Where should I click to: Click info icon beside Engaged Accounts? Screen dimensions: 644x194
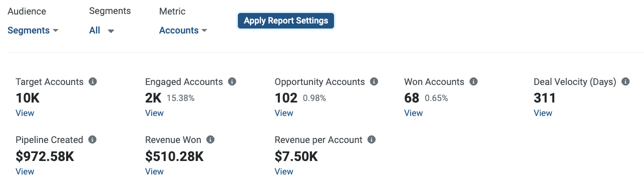point(232,81)
